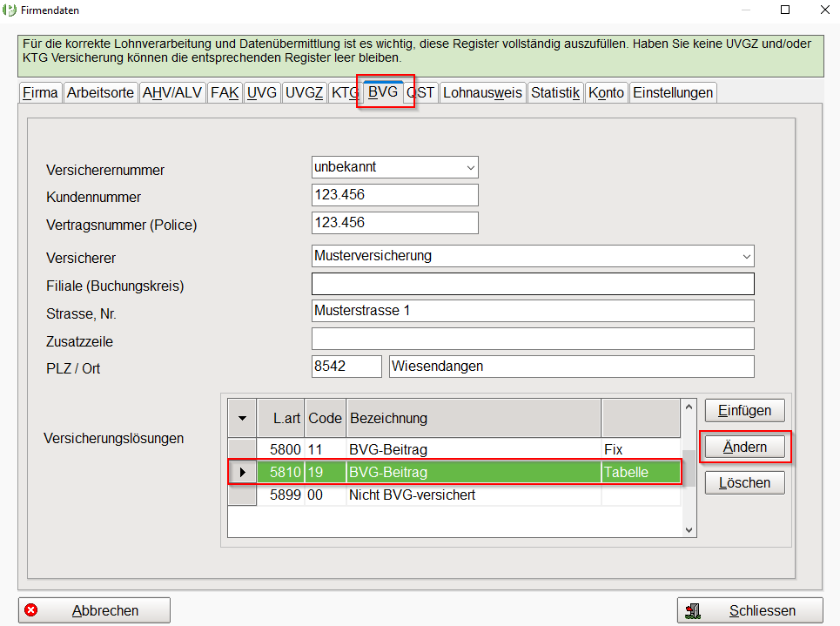Expand the Versicherer dropdown list
The image size is (840, 626).
point(745,256)
